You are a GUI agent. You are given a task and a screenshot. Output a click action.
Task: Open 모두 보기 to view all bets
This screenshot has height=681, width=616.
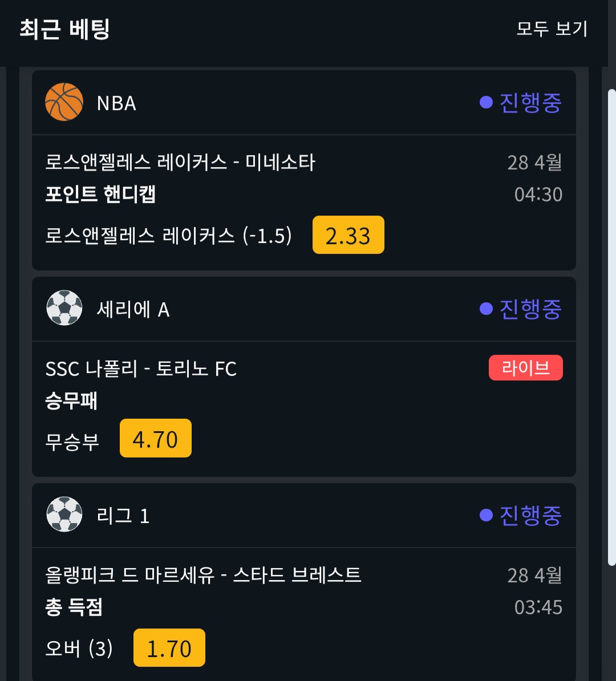(x=551, y=29)
